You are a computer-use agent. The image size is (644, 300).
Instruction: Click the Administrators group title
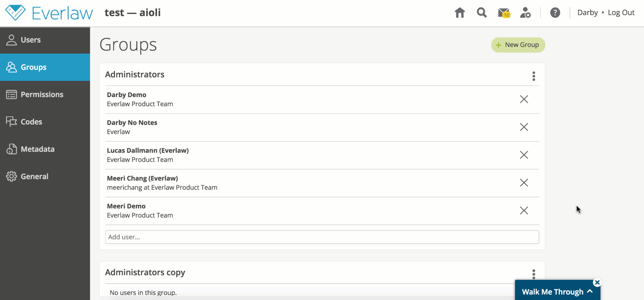point(135,74)
